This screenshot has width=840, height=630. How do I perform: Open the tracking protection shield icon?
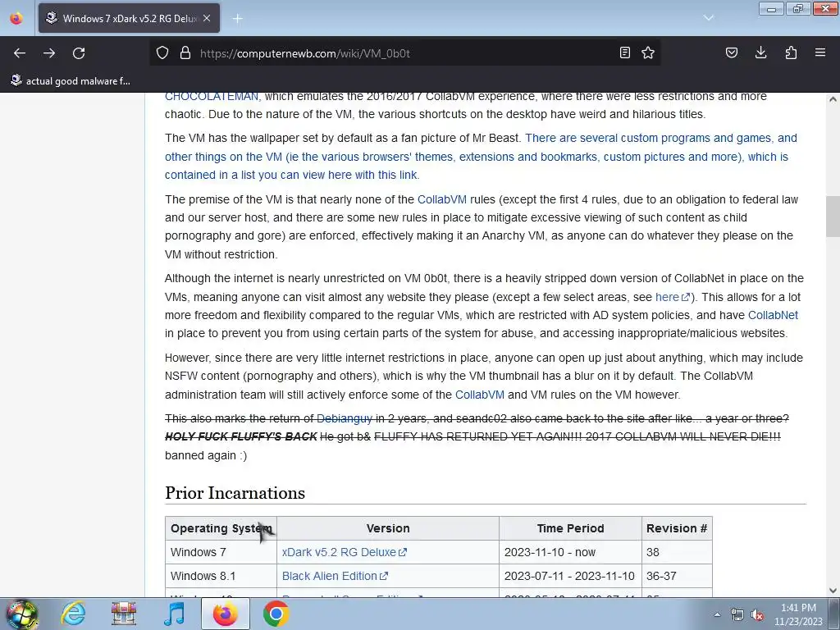point(162,52)
